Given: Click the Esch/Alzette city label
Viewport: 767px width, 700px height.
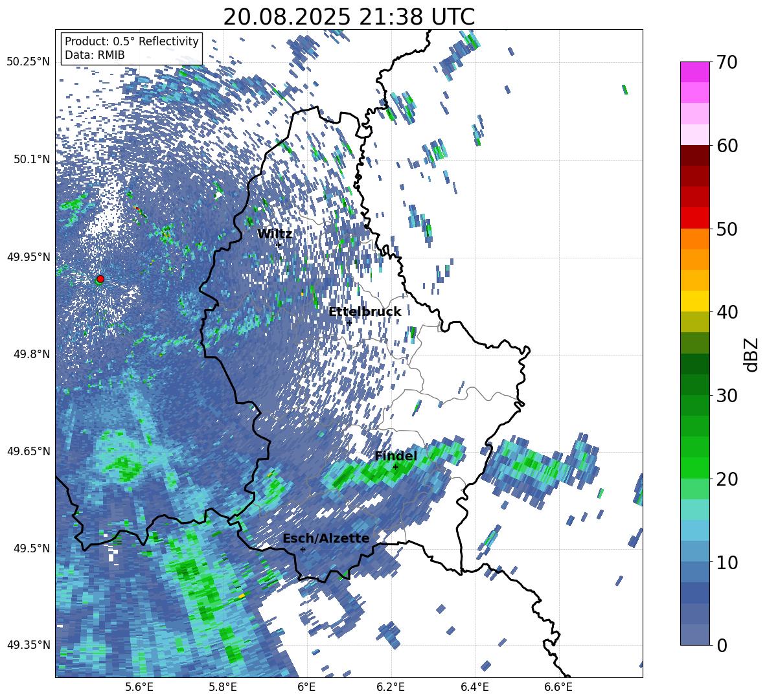Looking at the screenshot, I should 326,539.
